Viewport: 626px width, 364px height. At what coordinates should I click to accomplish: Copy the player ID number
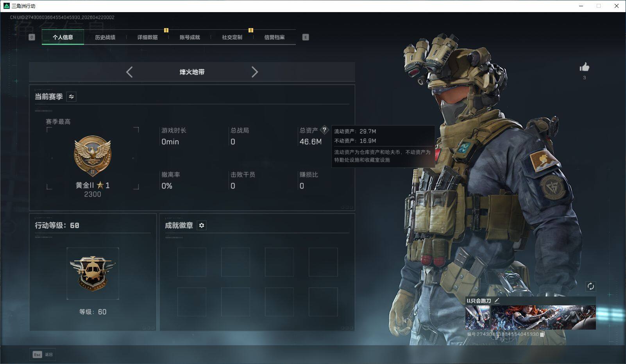coord(542,334)
